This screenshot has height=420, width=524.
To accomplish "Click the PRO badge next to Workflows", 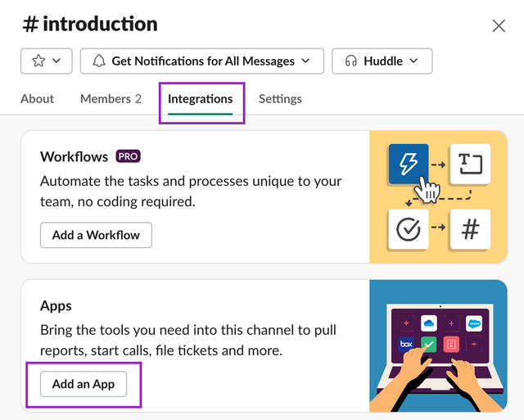I will pos(128,156).
